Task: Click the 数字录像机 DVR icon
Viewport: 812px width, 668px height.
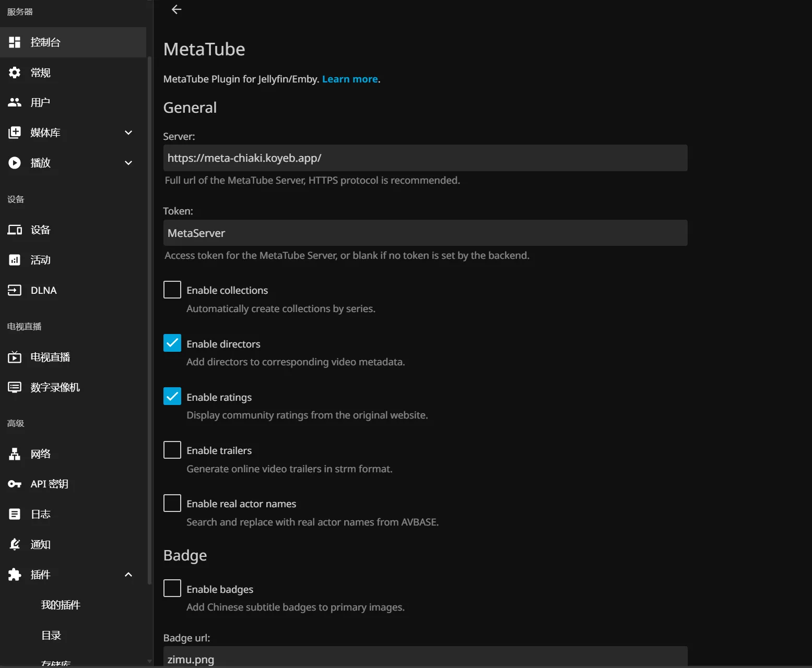Action: [x=15, y=387]
